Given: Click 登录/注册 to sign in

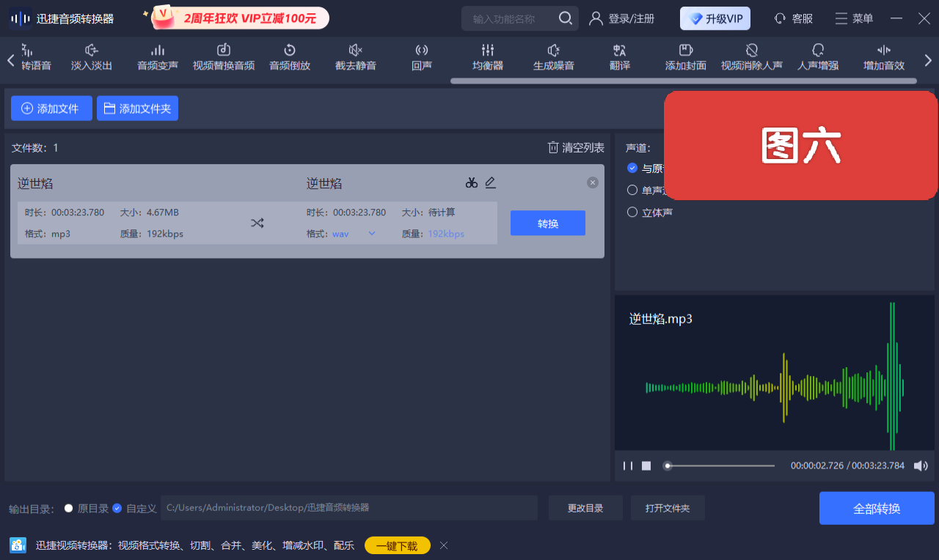Looking at the screenshot, I should [622, 18].
